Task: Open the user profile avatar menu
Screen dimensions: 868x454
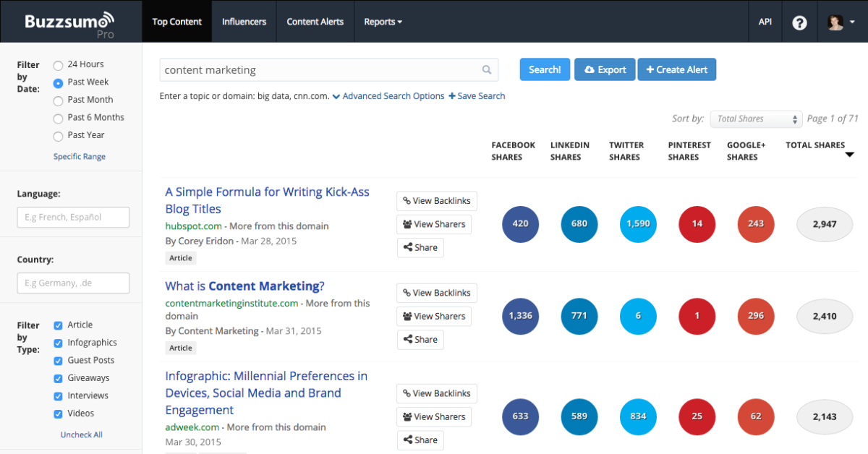Action: (x=841, y=22)
